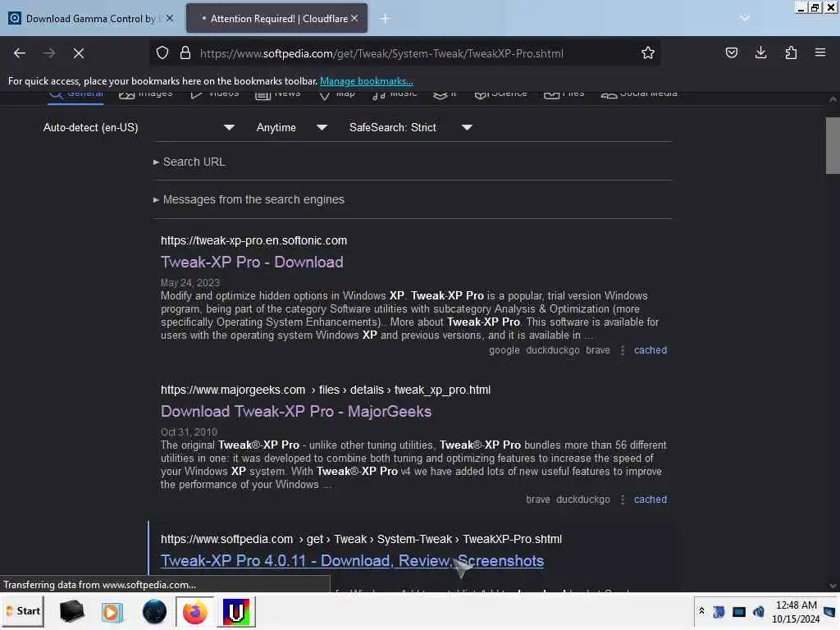Switch to Download Gamma Control tab

pos(90,19)
